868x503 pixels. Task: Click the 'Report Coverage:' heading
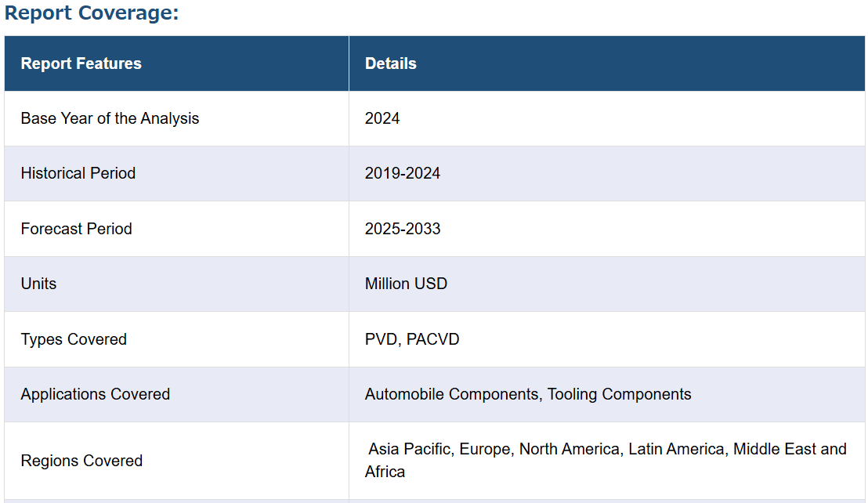click(x=92, y=13)
